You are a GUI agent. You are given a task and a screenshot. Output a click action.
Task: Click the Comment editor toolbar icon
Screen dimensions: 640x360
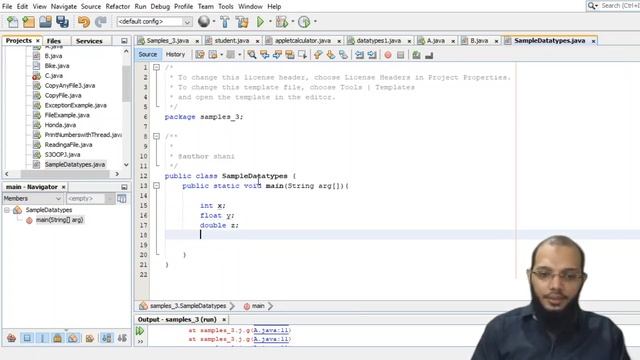tap(416, 55)
